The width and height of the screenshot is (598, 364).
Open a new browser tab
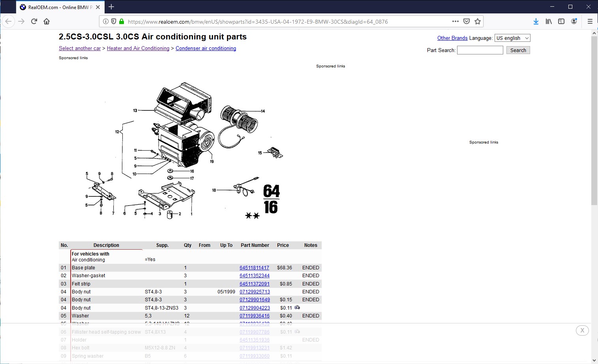[111, 7]
